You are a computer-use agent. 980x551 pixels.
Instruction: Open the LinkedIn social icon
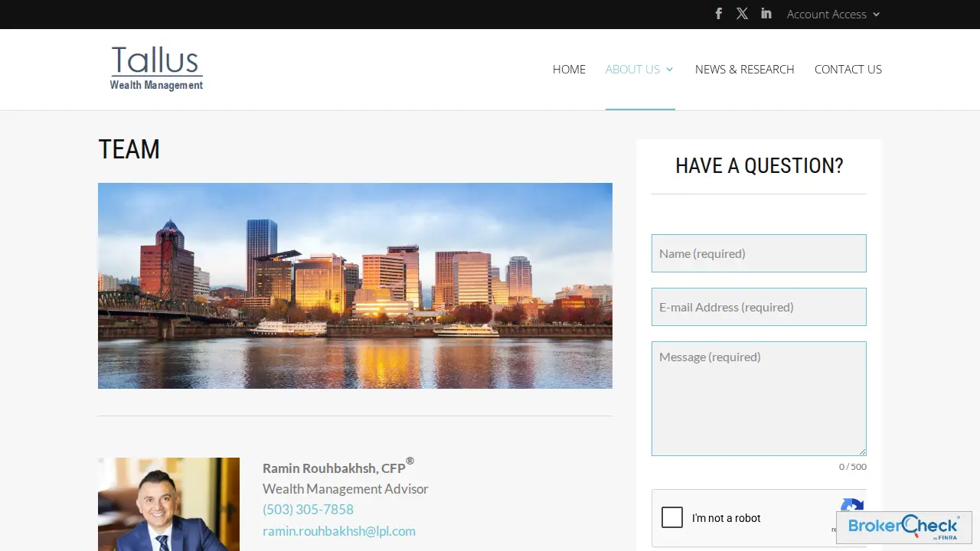[766, 14]
